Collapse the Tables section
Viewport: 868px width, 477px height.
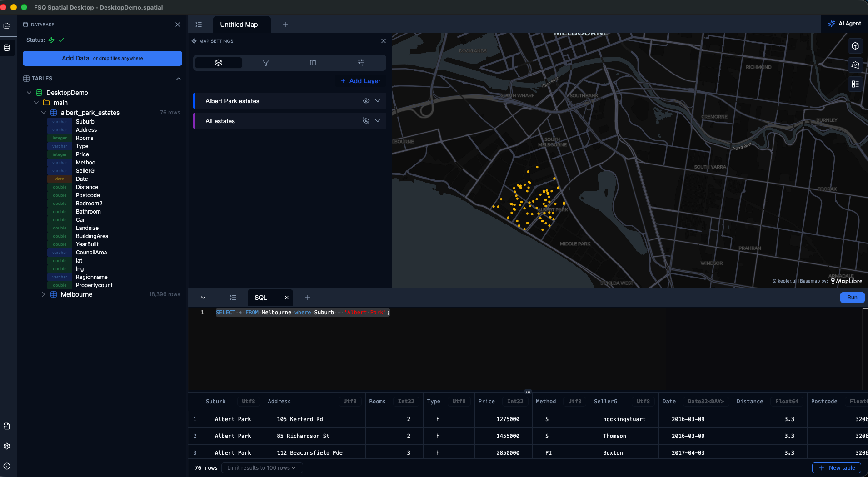coord(179,79)
